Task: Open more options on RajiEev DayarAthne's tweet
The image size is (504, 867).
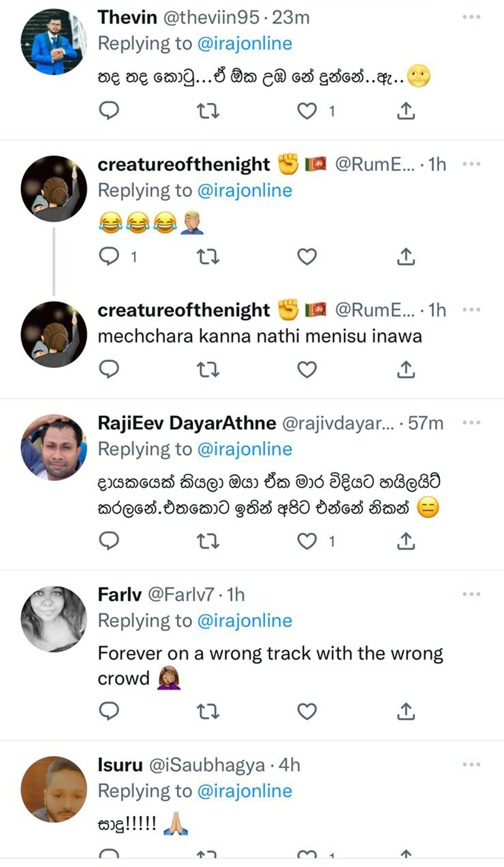Action: (471, 423)
